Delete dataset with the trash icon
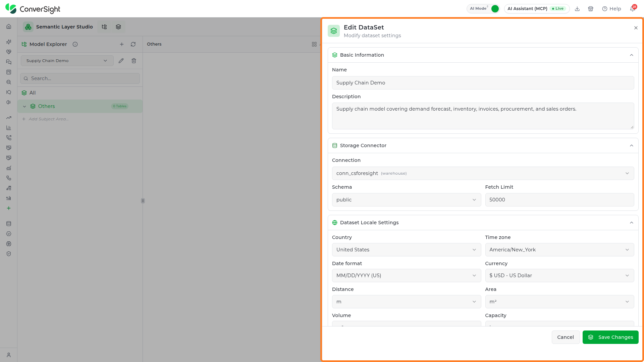This screenshot has height=362, width=644. coord(134,61)
